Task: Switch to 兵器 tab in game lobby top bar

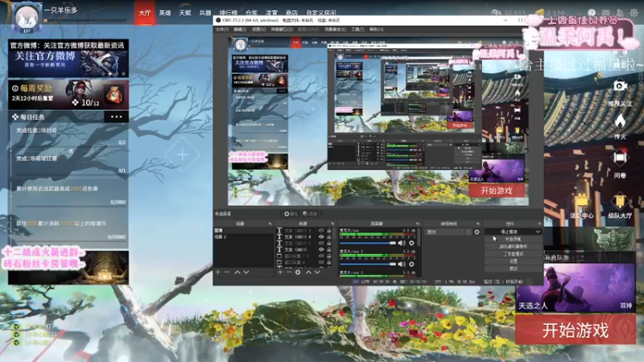Action: (x=205, y=13)
